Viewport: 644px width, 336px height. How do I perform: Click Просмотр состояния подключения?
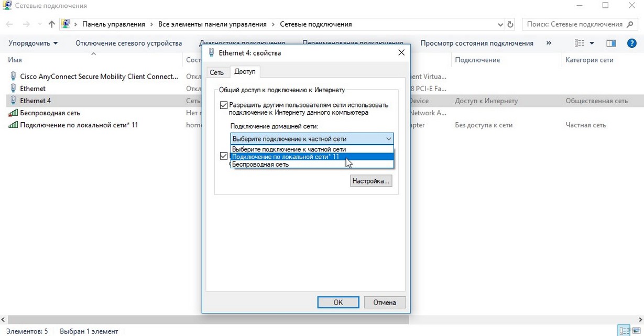[x=477, y=43]
